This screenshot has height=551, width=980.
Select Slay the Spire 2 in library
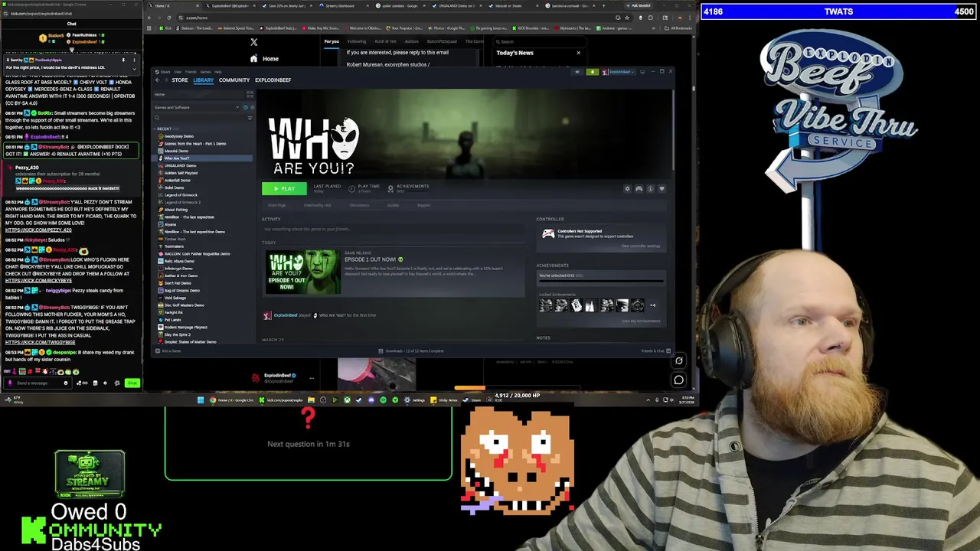click(x=178, y=334)
